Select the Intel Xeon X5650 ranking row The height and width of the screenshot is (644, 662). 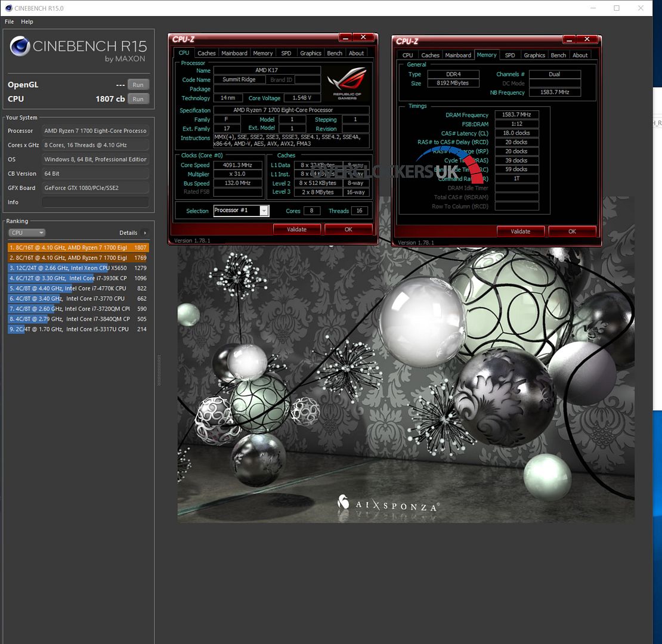(x=78, y=268)
